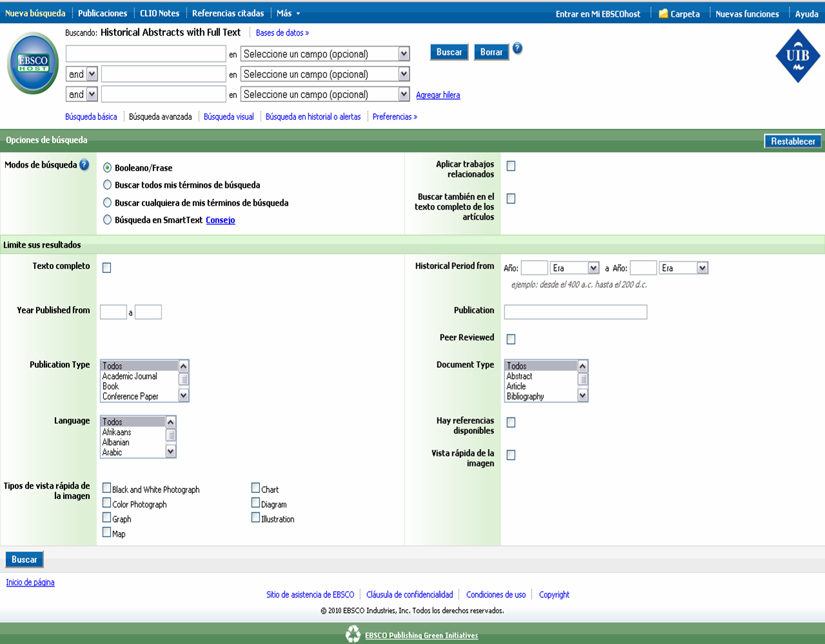Select Buscar todos mis términos de búsqueda
The image size is (825, 644).
coord(108,185)
